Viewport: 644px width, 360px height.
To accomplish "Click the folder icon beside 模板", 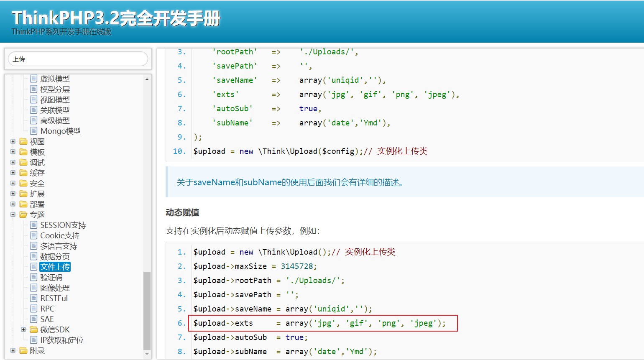I will (23, 152).
